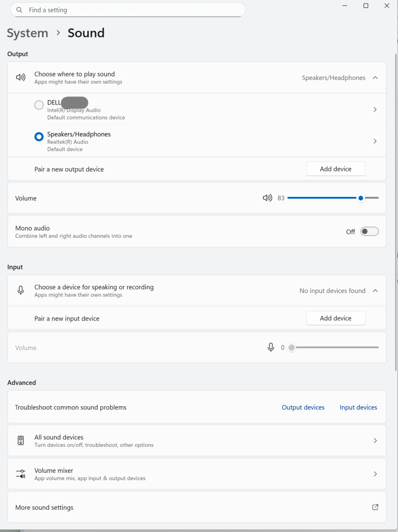This screenshot has height=532, width=398.
Task: Open the Output devices troubleshooter link
Action: pos(303,407)
